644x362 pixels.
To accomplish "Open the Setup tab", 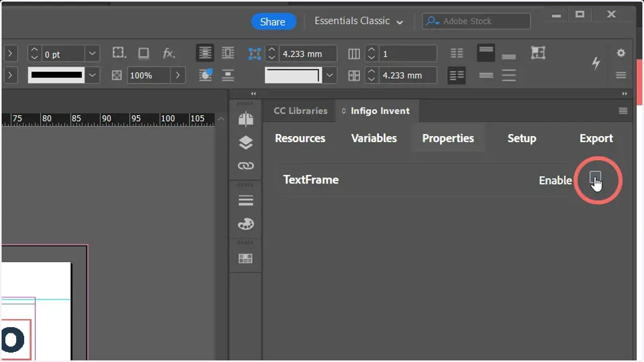I will point(522,138).
